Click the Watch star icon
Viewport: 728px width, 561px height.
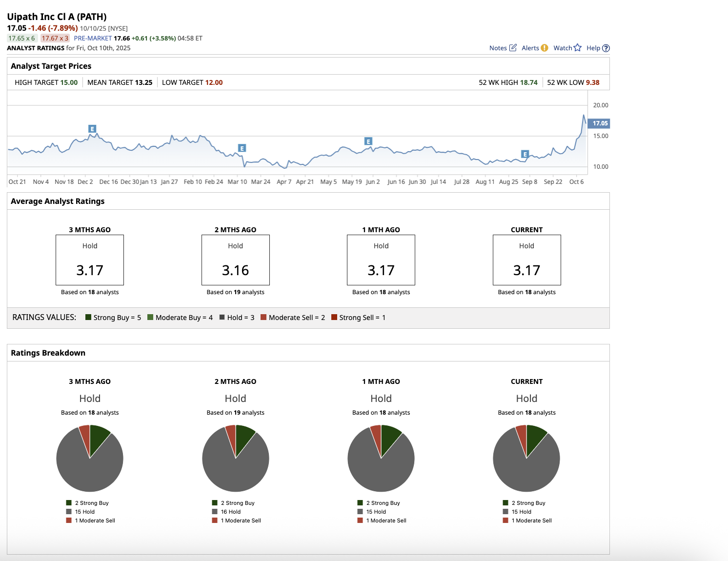577,48
